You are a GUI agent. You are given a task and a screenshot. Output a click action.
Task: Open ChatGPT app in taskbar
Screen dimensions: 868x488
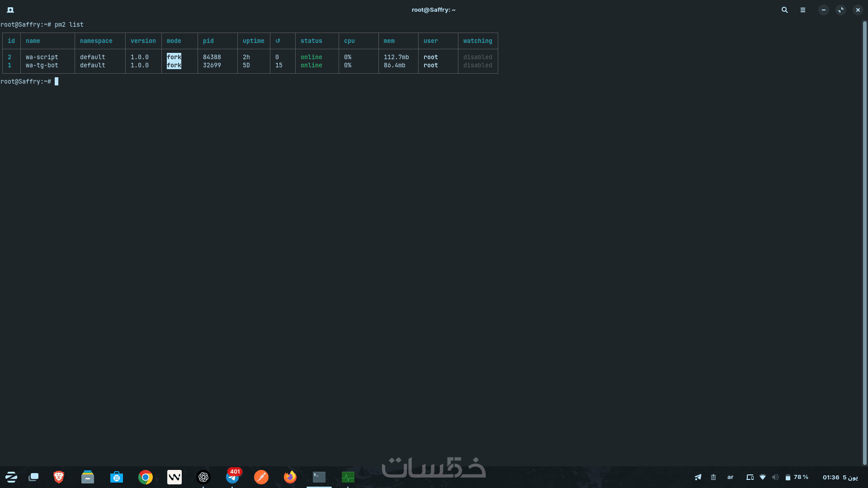[203, 477]
